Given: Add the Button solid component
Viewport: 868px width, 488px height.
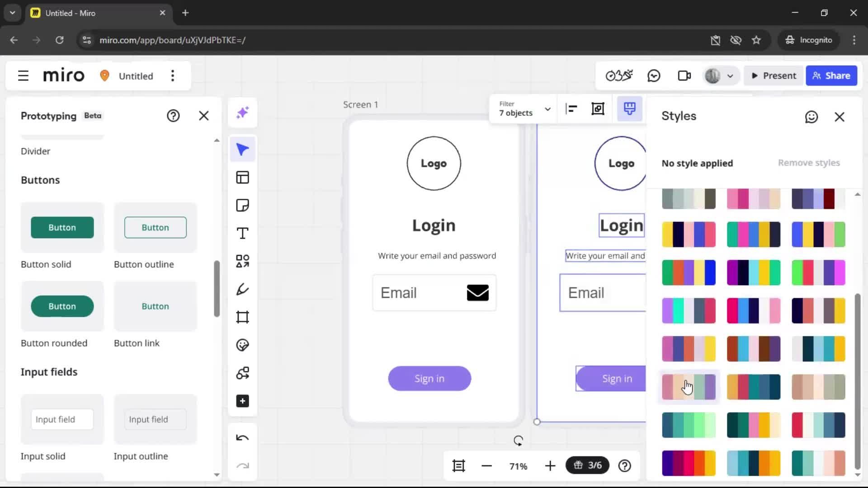Looking at the screenshot, I should [x=62, y=227].
